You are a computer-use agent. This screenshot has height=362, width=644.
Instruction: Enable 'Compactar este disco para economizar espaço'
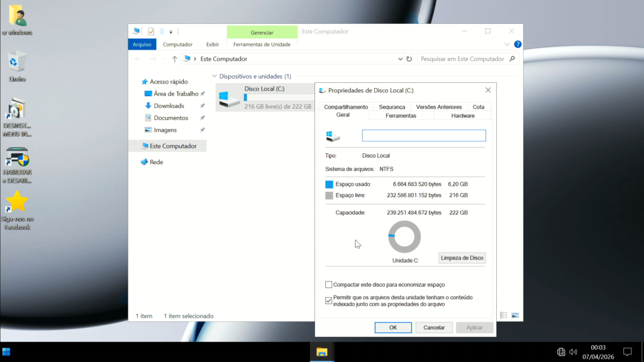tap(329, 285)
